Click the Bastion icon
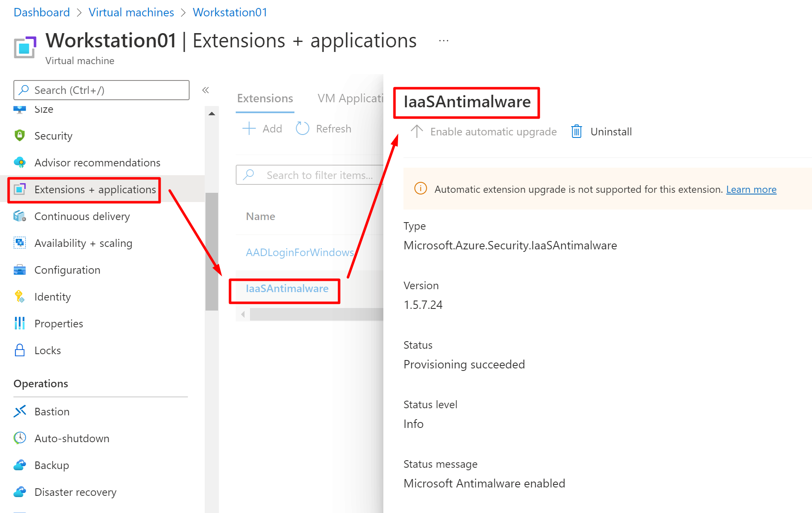This screenshot has width=812, height=513. pos(20,411)
